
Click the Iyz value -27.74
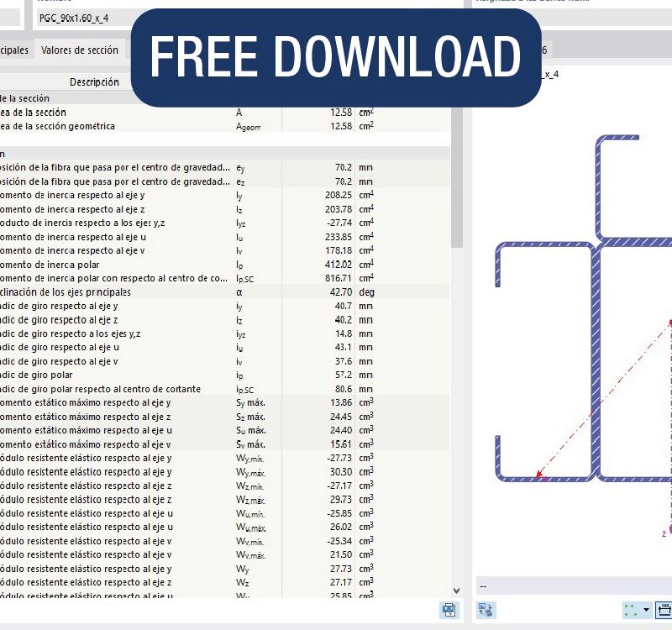339,223
